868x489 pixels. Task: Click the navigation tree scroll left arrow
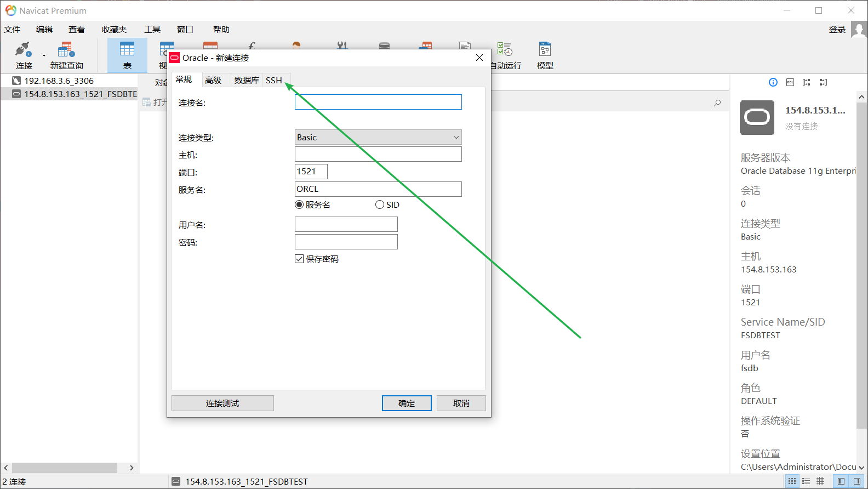tap(6, 468)
